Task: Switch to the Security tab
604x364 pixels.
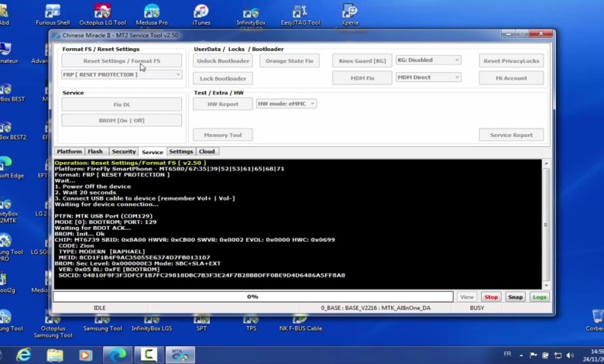Action: point(123,152)
